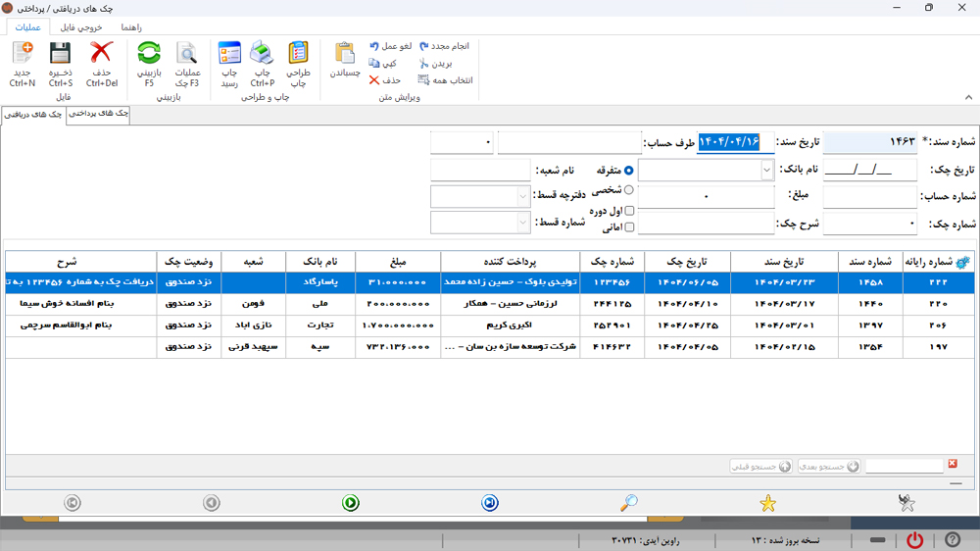
Task: Click the magnifier search icon in bottom bar
Action: pos(629,503)
